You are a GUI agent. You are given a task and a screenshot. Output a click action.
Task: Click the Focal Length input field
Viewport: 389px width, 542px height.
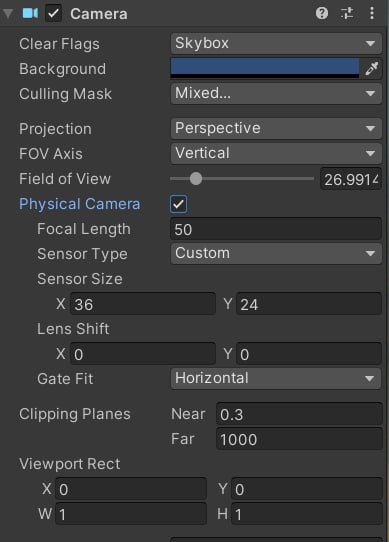click(x=276, y=229)
